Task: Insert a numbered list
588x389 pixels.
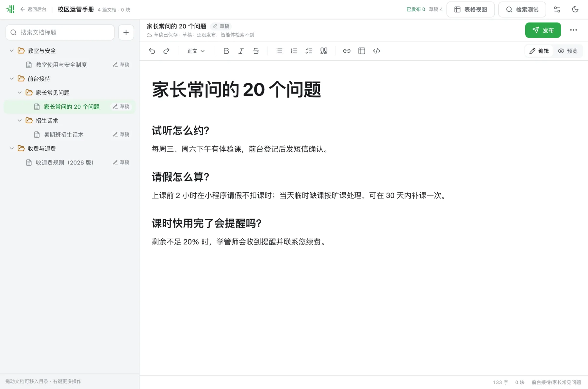Action: click(x=294, y=51)
